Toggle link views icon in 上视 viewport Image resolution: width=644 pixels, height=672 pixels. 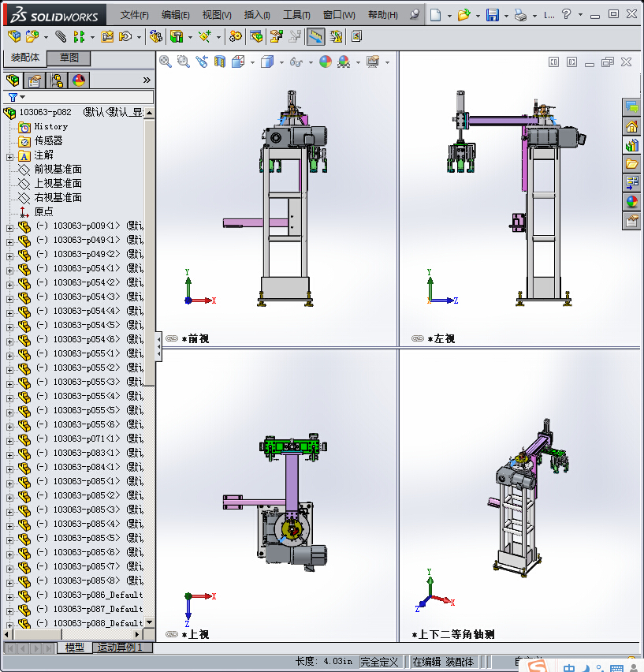pos(172,634)
